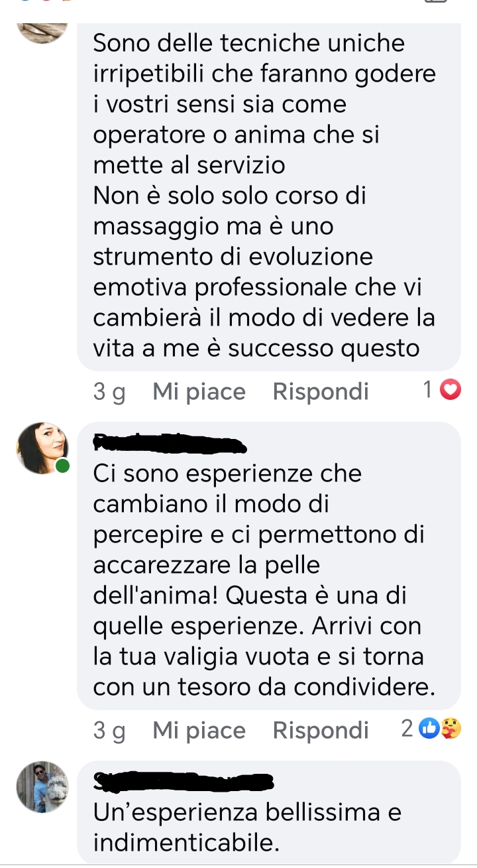Open the '3 g' timestamp of the second comment
477x868 pixels.
point(109,730)
